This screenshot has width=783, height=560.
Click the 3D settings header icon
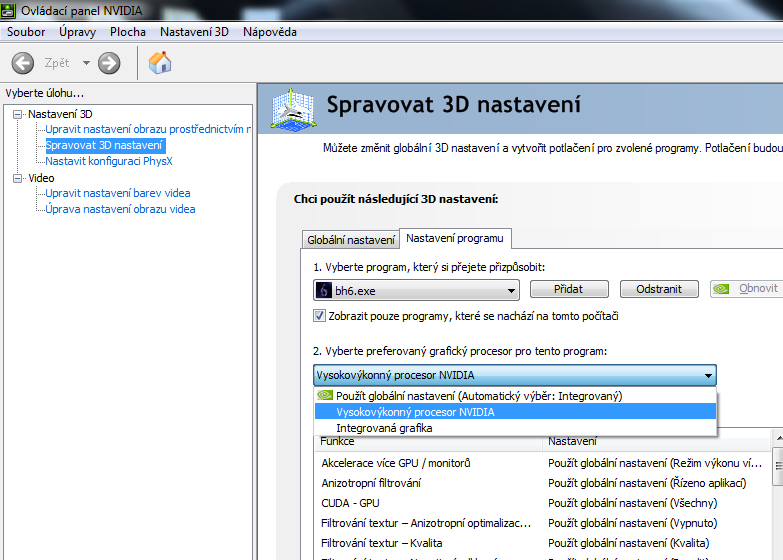[x=293, y=110]
